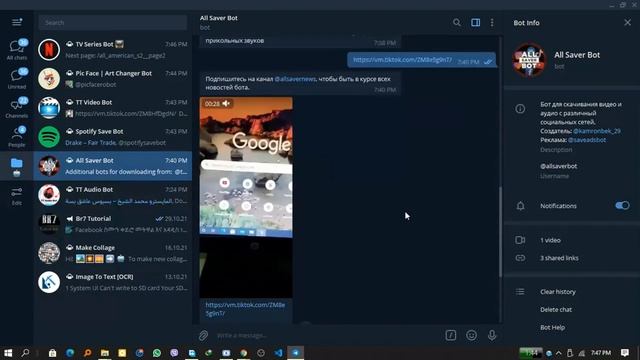Image resolution: width=640 pixels, height=360 pixels.
Task: Open the Make Collage chat
Action: coord(113,253)
